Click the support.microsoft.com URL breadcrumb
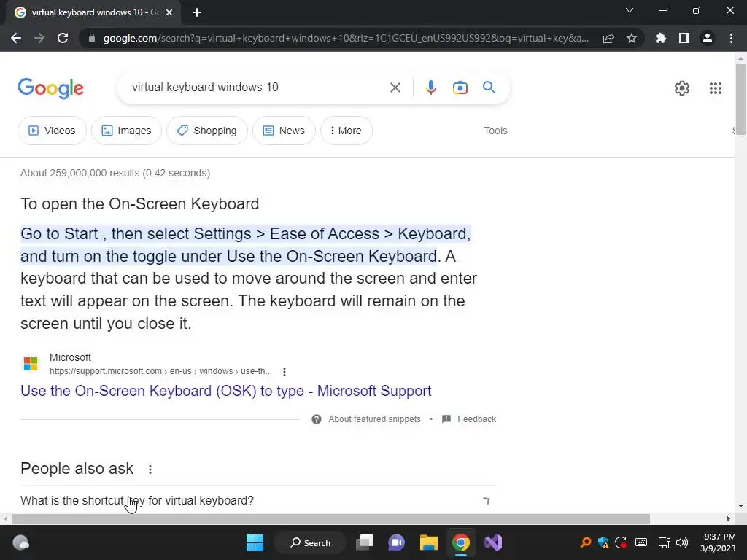 (160, 371)
